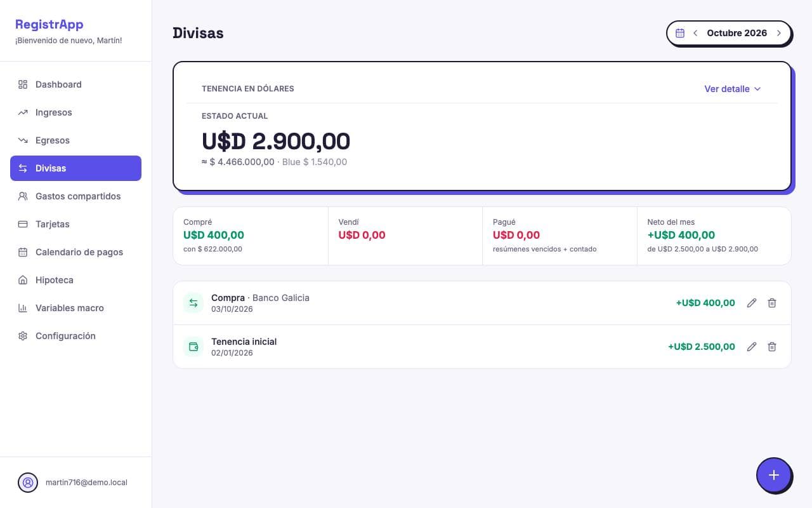
Task: Click the +U$D 2.500,00 amount
Action: (702, 347)
